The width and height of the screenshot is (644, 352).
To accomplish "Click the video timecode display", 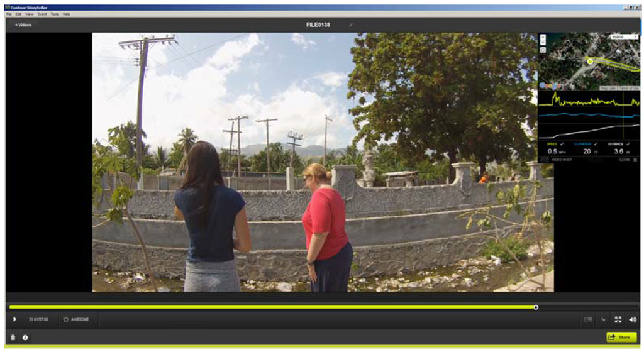I will click(38, 319).
